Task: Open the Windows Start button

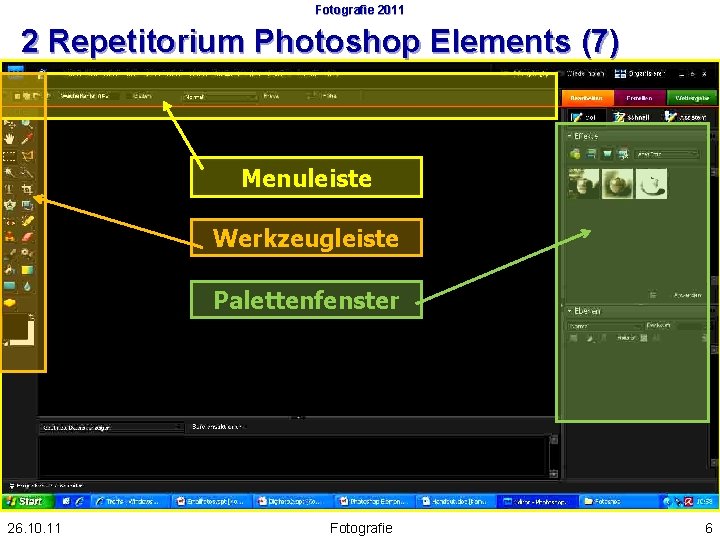Action: click(28, 501)
